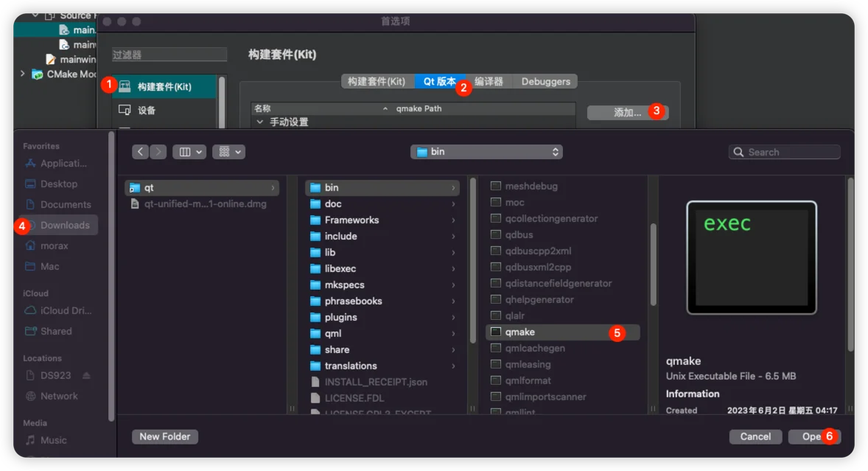Screen dimensions: 868x471
Task: Open the doc folder
Action: coord(382,203)
